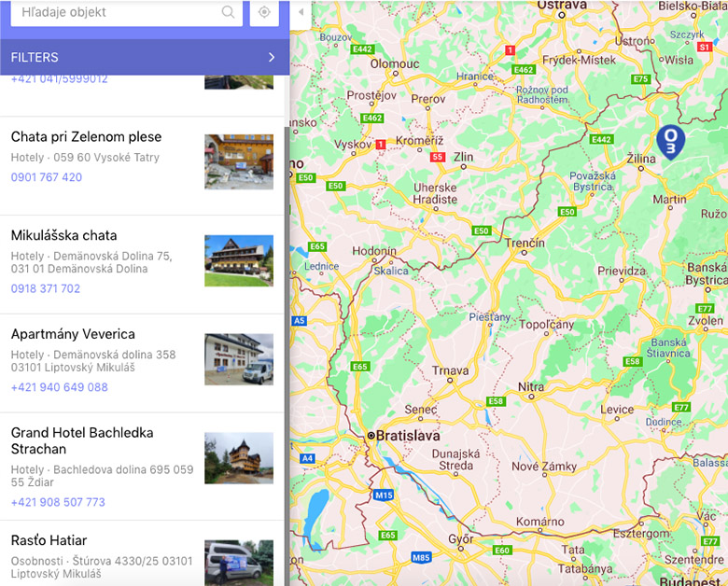Click Dunajská Streda label on map

(455, 460)
